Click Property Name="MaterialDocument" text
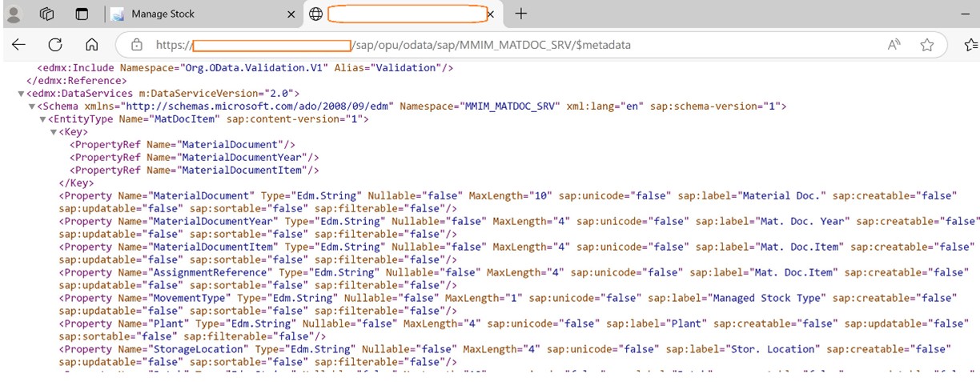Image resolution: width=980 pixels, height=382 pixels. (x=157, y=196)
